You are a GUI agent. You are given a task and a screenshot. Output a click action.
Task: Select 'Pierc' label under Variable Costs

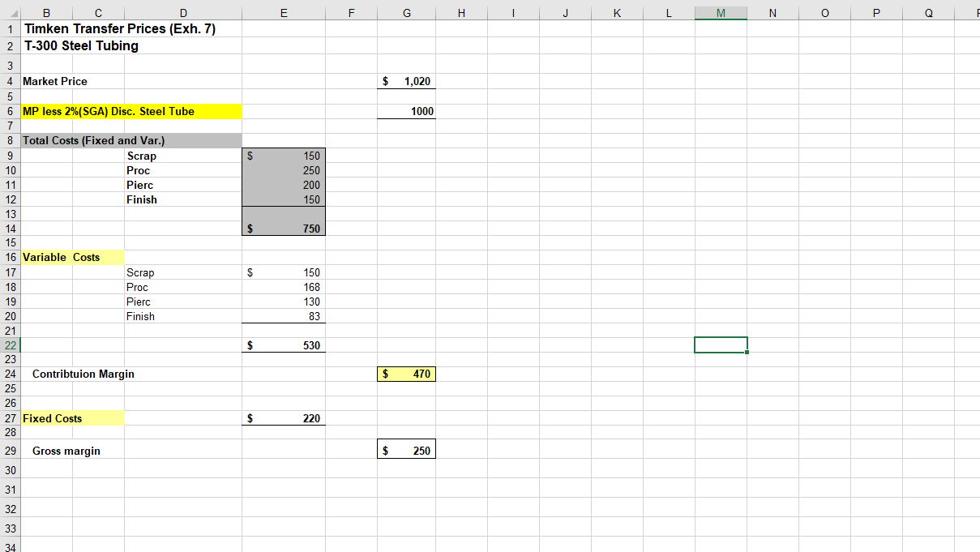point(139,302)
